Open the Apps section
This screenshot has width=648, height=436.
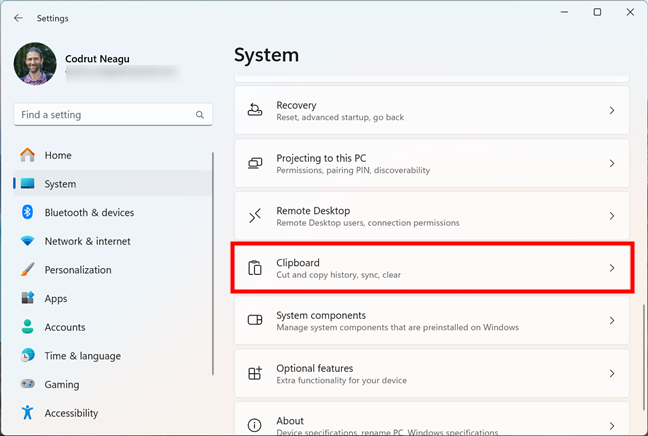56,299
